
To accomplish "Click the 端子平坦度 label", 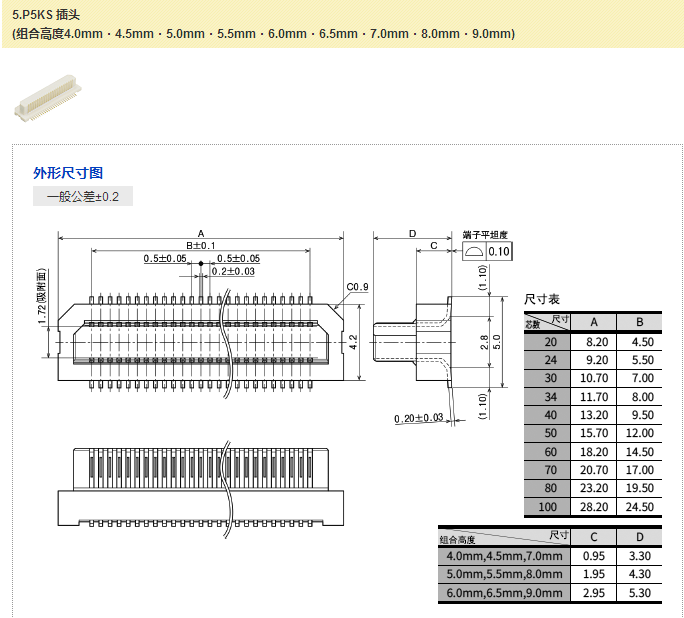I will [486, 234].
